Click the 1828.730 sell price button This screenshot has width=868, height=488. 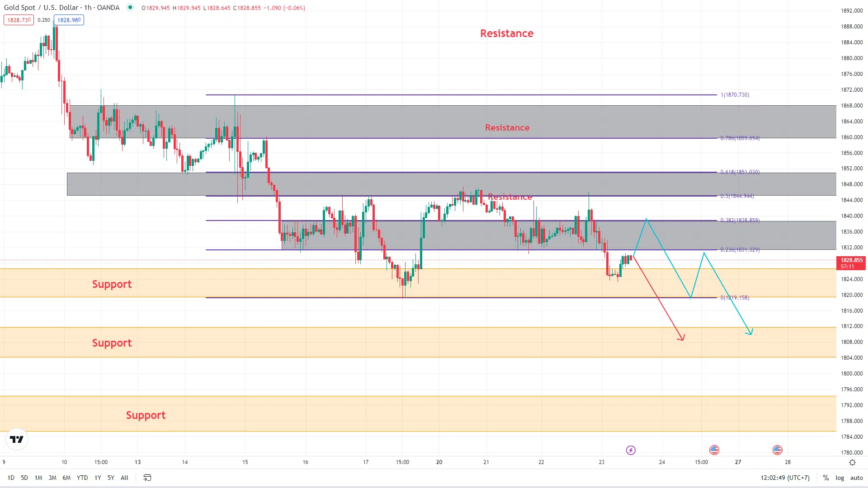coord(19,20)
